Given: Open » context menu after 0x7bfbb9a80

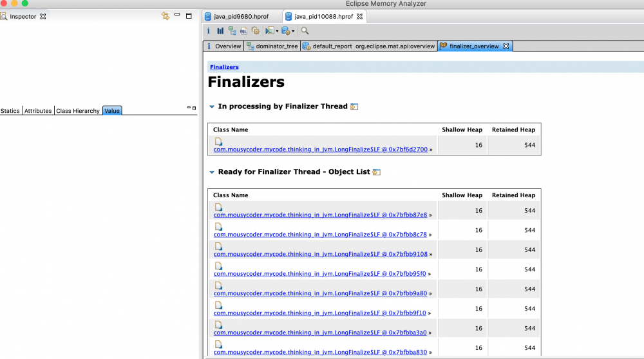Looking at the screenshot, I should [430, 294].
